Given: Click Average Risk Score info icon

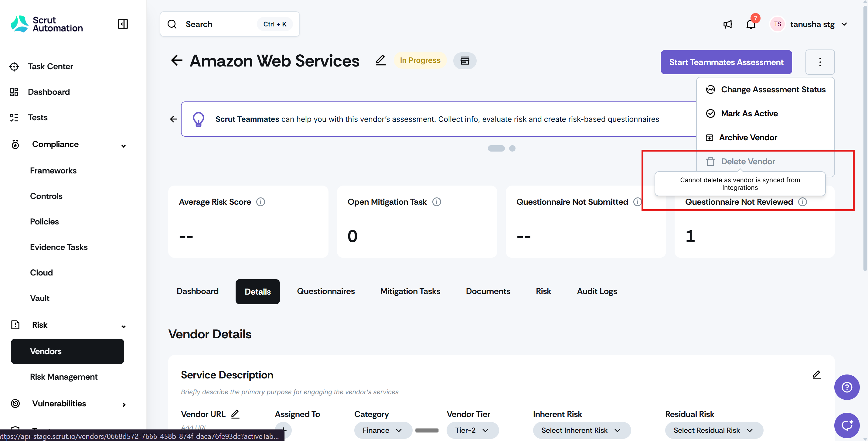Looking at the screenshot, I should 260,202.
